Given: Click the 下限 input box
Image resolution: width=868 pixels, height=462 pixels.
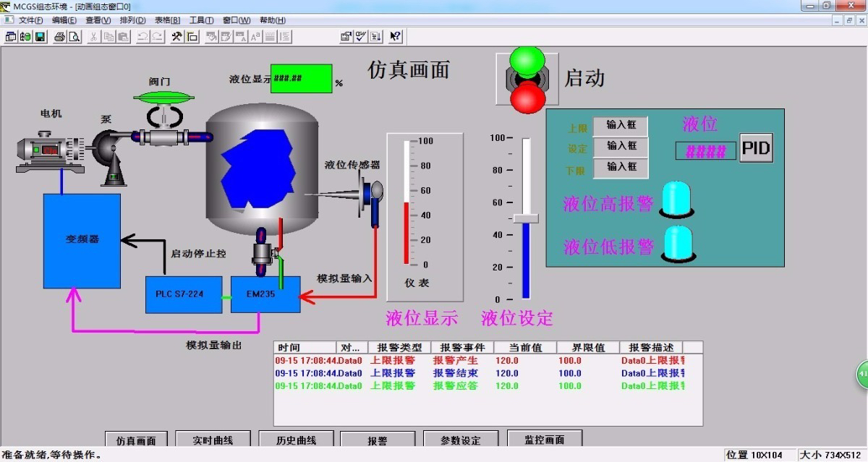Looking at the screenshot, I should 621,168.
